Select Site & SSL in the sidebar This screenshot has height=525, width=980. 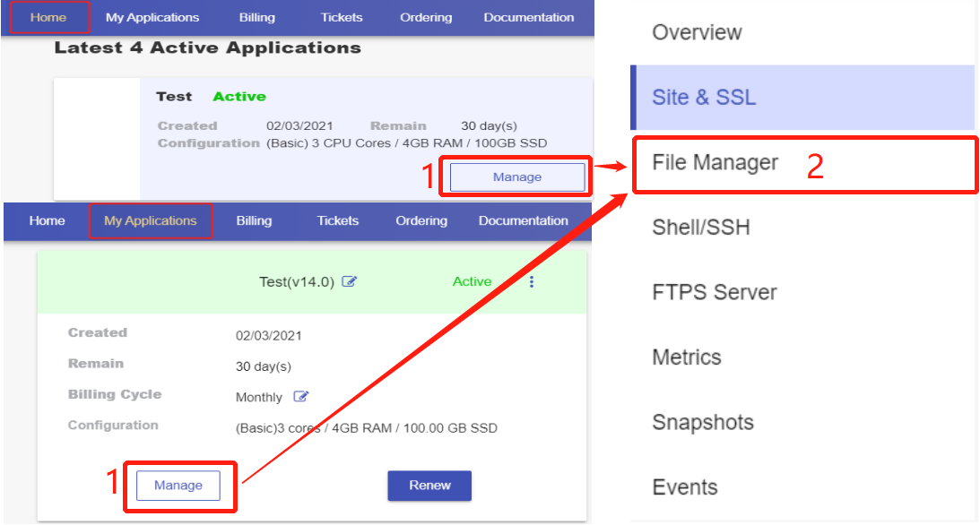pyautogui.click(x=704, y=98)
